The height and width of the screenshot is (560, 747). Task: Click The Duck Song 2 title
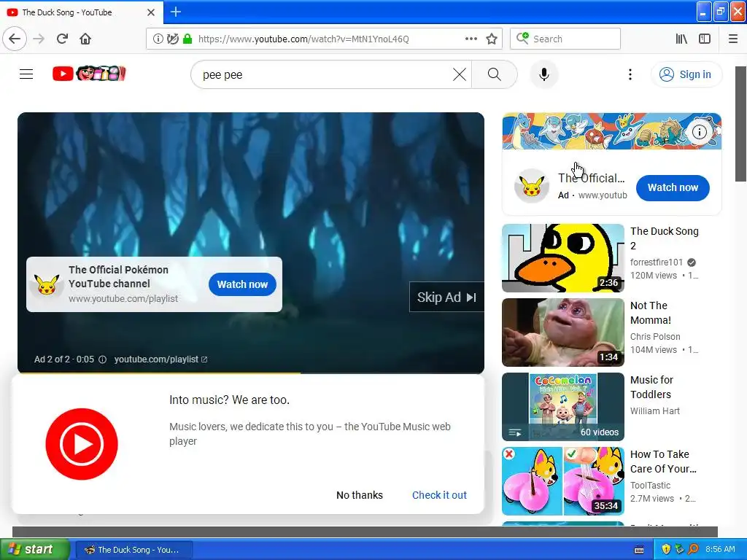[x=664, y=238]
